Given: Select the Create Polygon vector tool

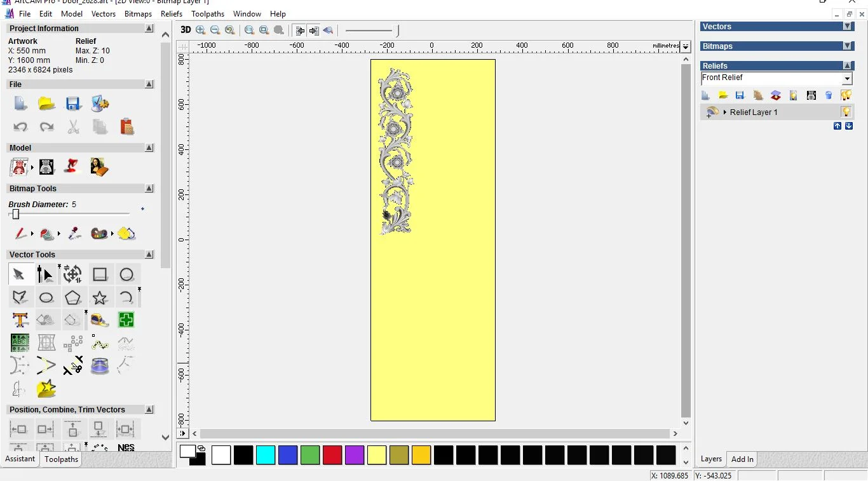Looking at the screenshot, I should point(73,297).
